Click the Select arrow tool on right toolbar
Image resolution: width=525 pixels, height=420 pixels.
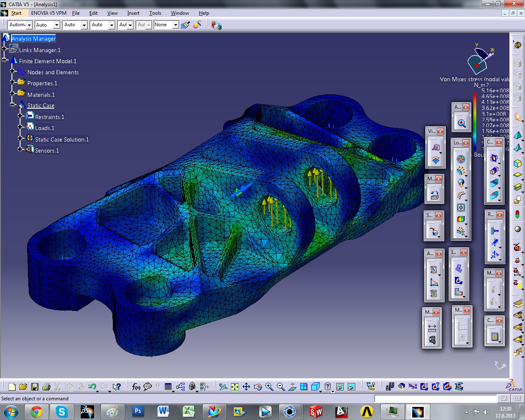[x=518, y=117]
